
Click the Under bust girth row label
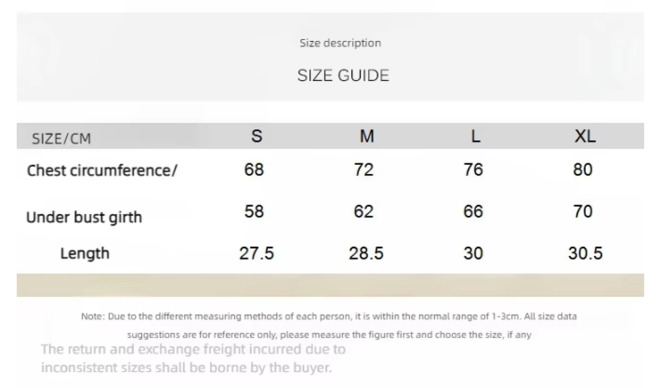pyautogui.click(x=84, y=217)
